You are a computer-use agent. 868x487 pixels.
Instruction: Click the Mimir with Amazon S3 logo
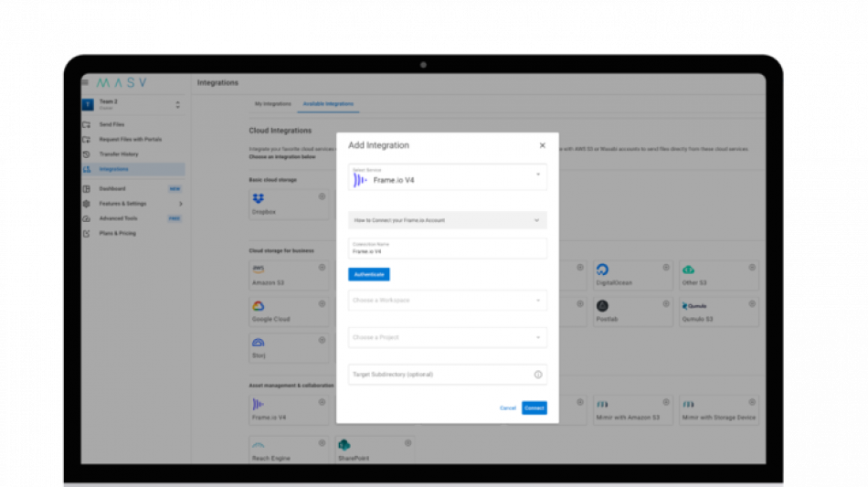point(602,405)
